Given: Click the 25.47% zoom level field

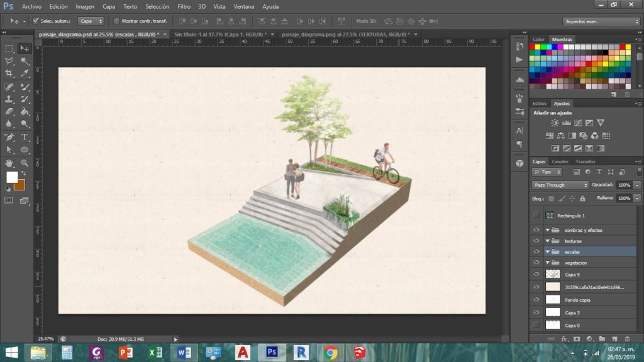Looking at the screenshot, I should pyautogui.click(x=46, y=339).
